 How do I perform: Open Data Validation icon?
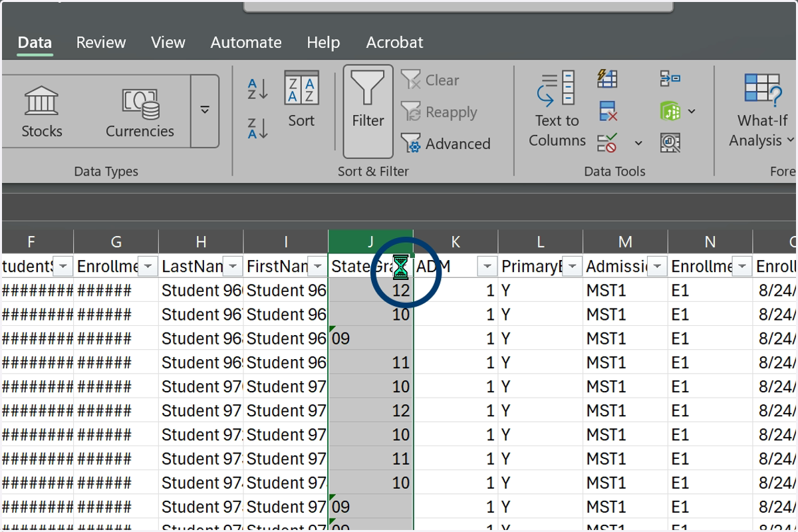click(x=607, y=142)
